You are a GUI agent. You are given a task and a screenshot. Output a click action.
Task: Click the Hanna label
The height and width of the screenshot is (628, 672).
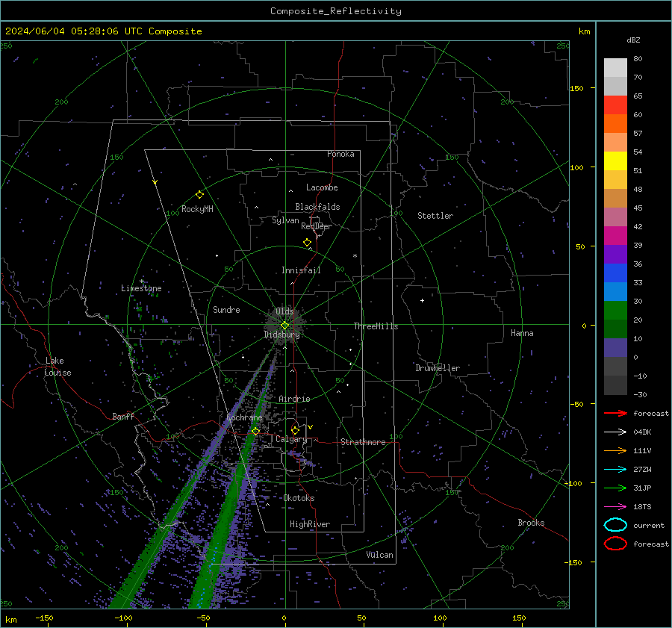522,333
